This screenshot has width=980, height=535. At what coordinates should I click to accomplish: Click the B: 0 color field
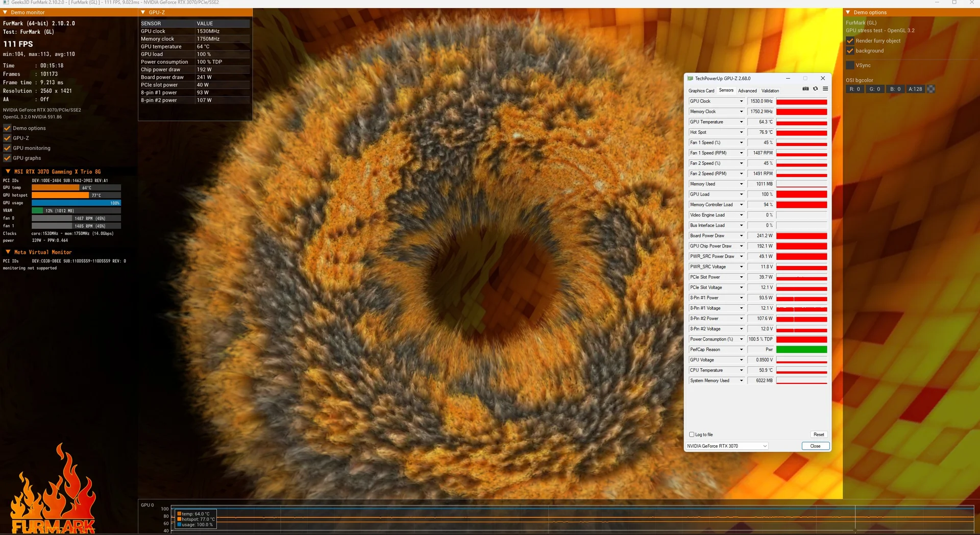[896, 89]
